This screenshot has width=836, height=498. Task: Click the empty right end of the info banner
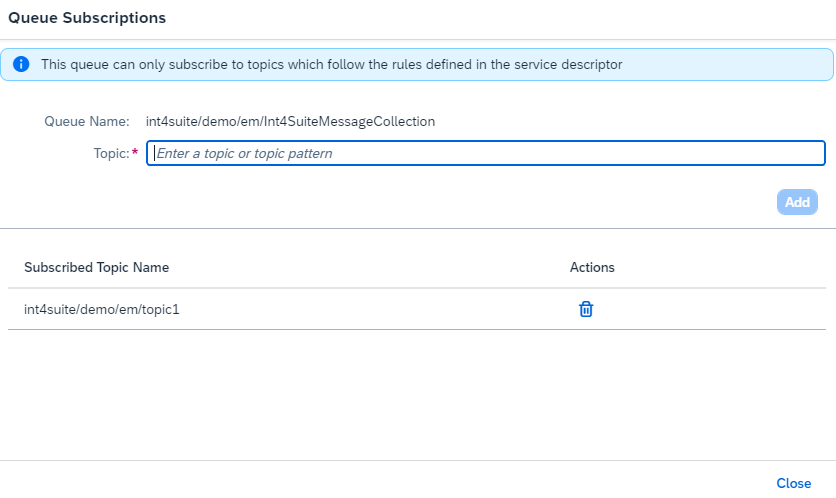click(730, 64)
